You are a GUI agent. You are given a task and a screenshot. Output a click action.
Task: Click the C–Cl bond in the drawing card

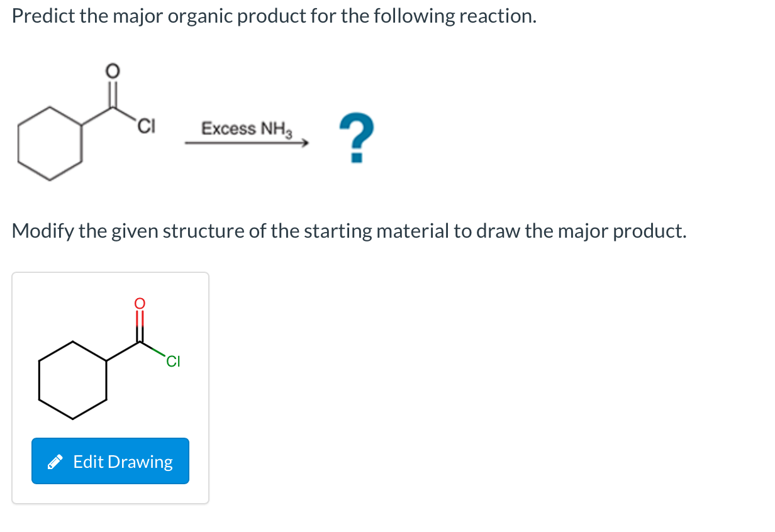[153, 350]
